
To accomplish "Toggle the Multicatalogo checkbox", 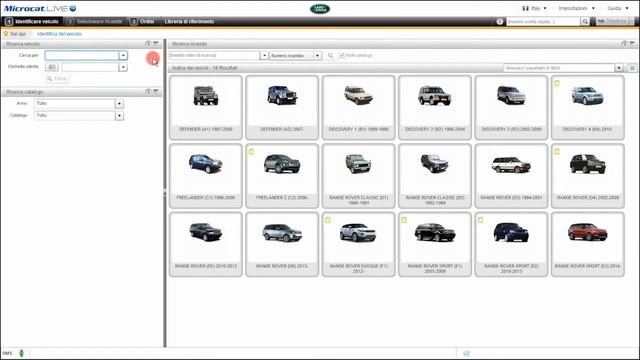I will pos(342,56).
